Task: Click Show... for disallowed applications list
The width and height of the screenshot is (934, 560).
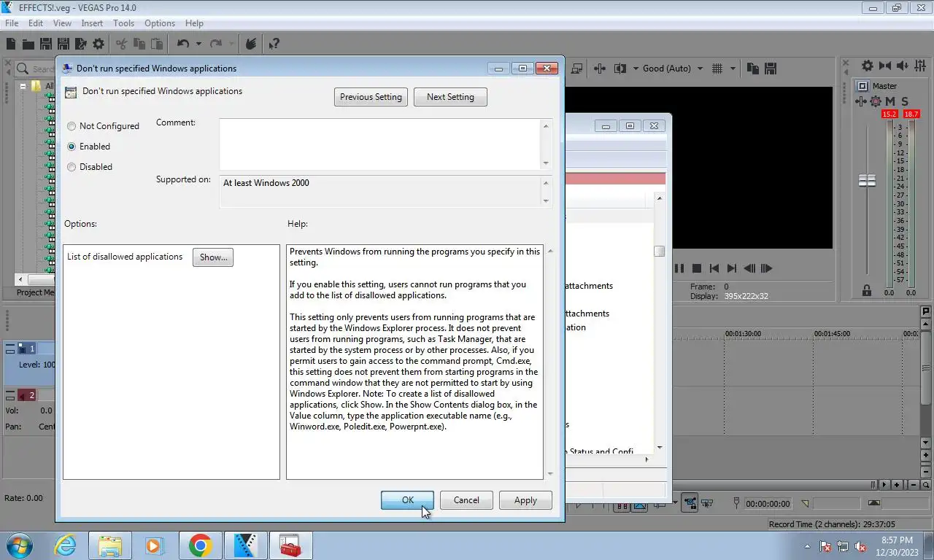Action: (213, 257)
